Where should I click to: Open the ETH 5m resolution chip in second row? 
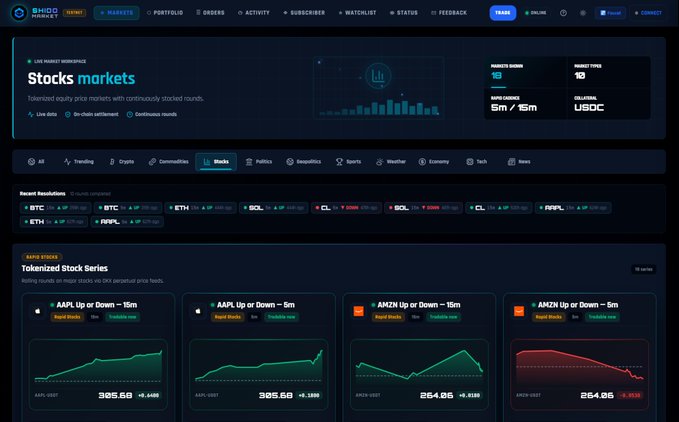54,222
